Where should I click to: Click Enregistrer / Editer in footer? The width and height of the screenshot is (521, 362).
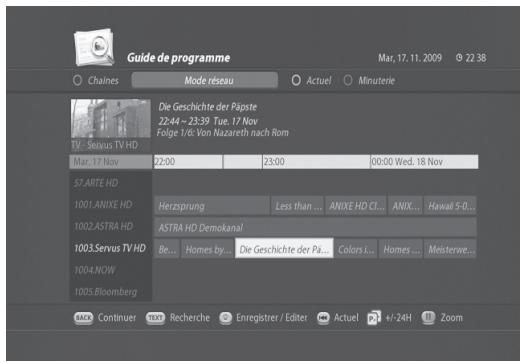[x=272, y=318]
